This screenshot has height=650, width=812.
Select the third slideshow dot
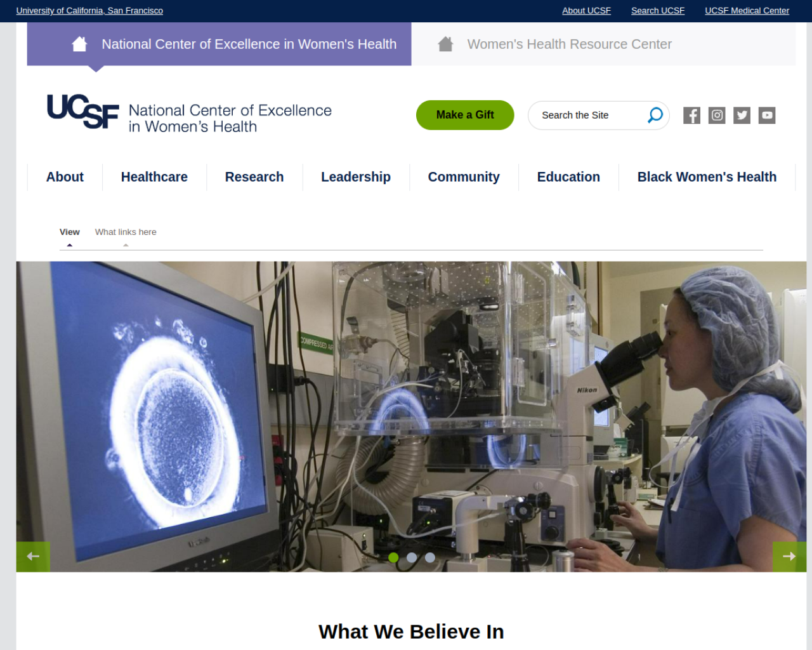(x=430, y=557)
